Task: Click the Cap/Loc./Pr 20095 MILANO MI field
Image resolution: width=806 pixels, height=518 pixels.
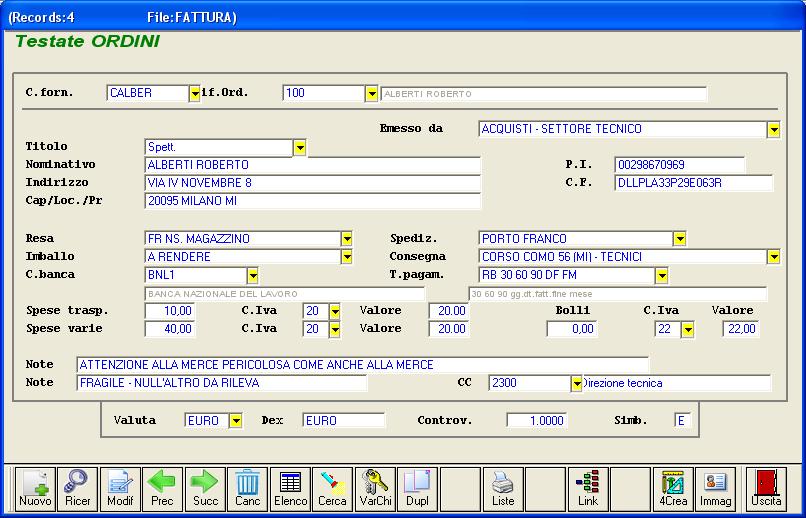Action: pyautogui.click(x=313, y=201)
